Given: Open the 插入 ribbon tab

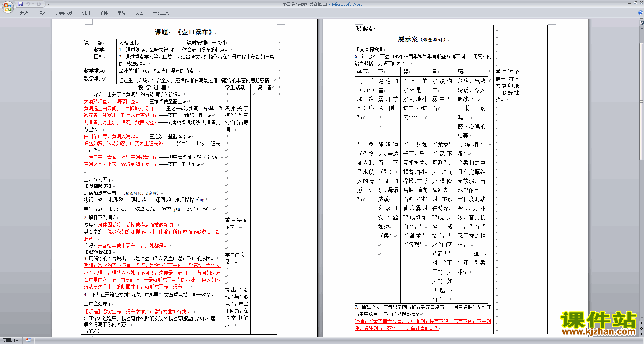Looking at the screenshot, I should point(42,13).
